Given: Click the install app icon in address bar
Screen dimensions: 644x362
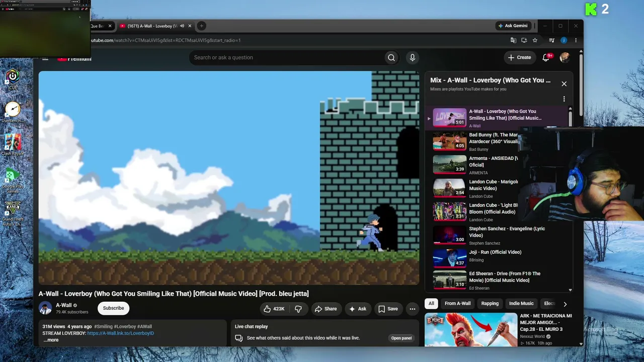Looking at the screenshot, I should point(524,40).
